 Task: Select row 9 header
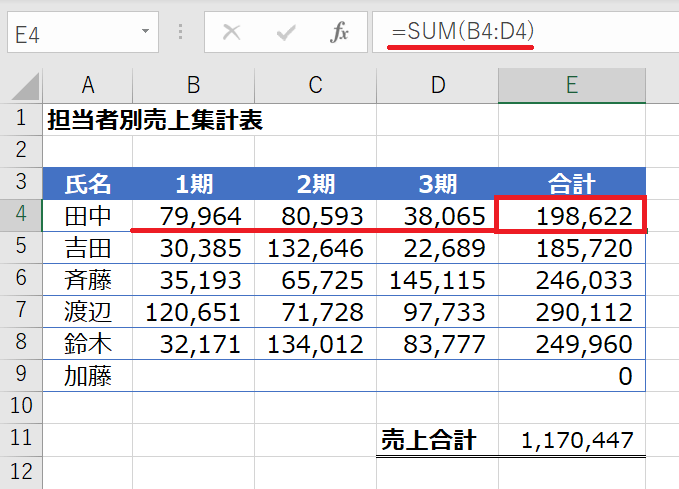pos(21,376)
